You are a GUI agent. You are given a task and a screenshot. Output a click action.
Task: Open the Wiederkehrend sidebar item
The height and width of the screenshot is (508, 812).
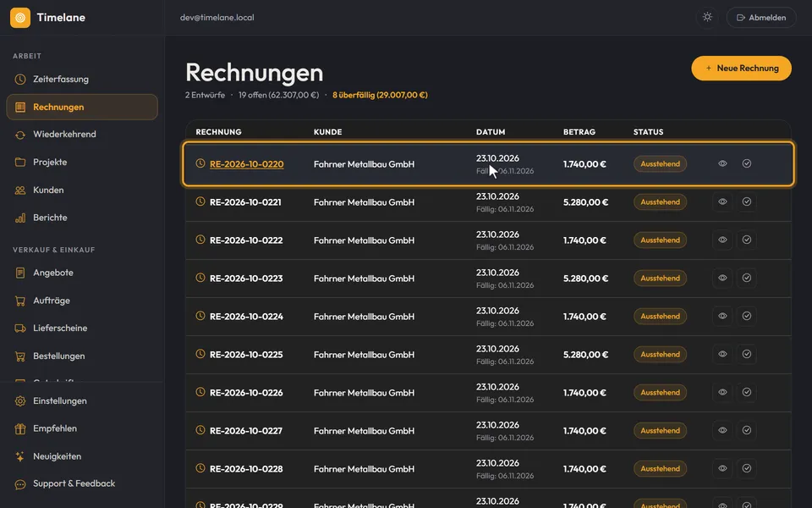click(x=82, y=135)
